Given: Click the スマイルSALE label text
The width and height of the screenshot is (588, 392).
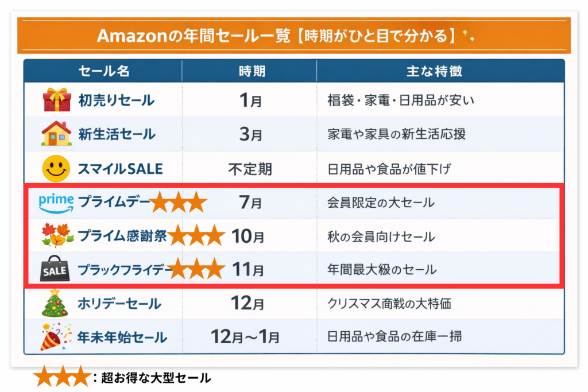Looking at the screenshot, I should coord(120,169).
